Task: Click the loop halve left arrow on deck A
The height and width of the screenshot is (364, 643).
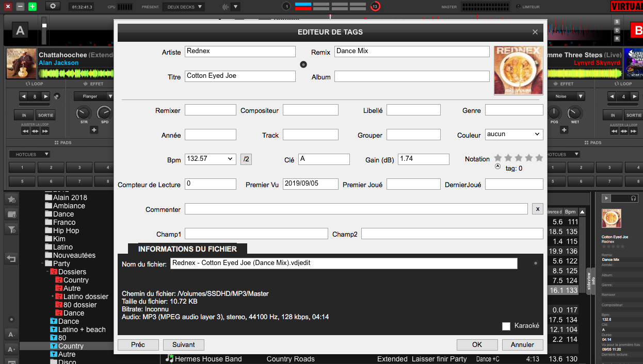Action: pyautogui.click(x=24, y=96)
